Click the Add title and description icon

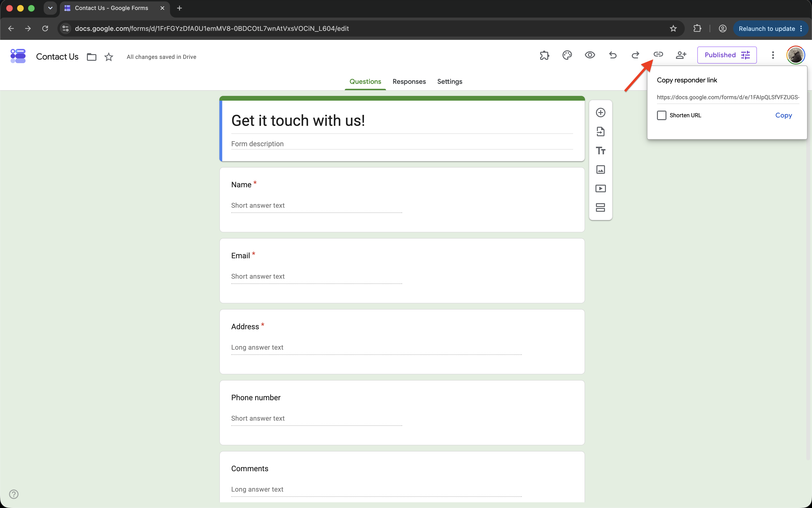pyautogui.click(x=601, y=151)
